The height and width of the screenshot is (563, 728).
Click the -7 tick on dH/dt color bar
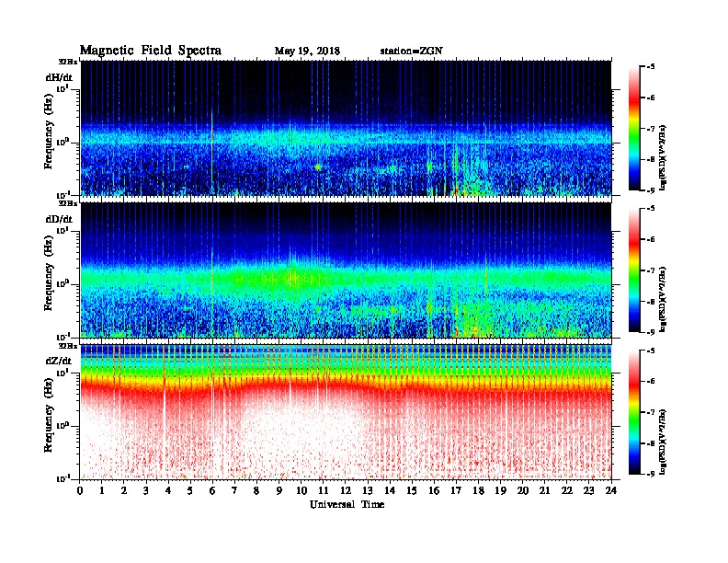click(651, 129)
